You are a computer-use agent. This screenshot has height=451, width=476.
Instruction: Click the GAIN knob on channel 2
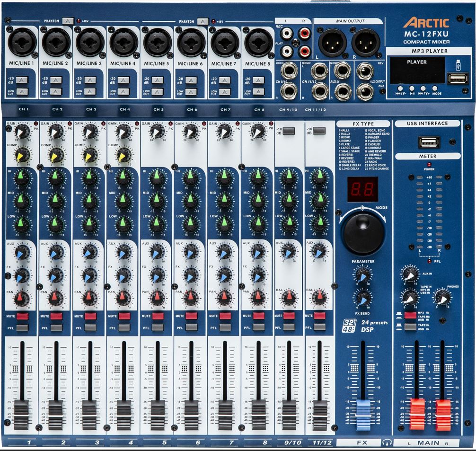coord(56,131)
